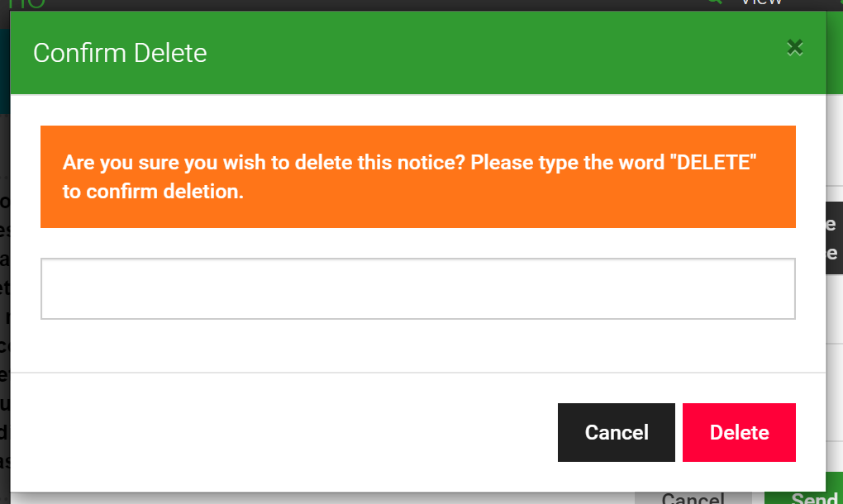Click the grey Cancel button behind the dialog
This screenshot has height=504, width=843.
click(693, 498)
